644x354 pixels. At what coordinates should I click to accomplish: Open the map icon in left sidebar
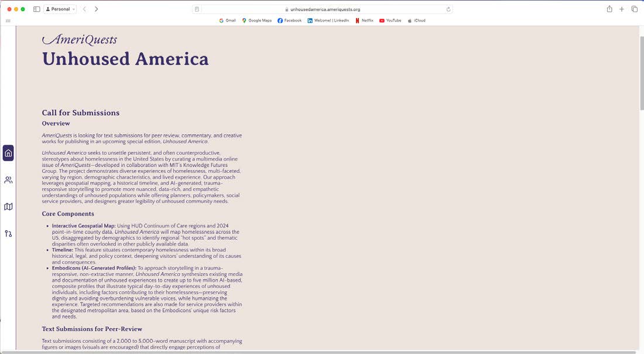[8, 207]
